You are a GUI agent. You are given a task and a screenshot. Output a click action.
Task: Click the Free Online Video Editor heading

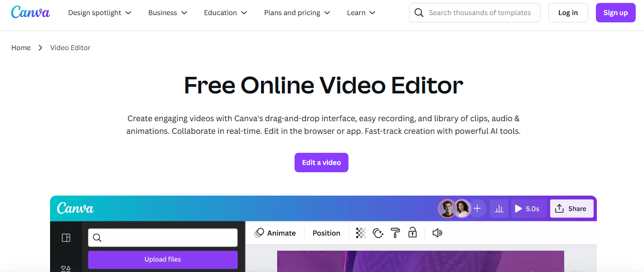tap(323, 85)
